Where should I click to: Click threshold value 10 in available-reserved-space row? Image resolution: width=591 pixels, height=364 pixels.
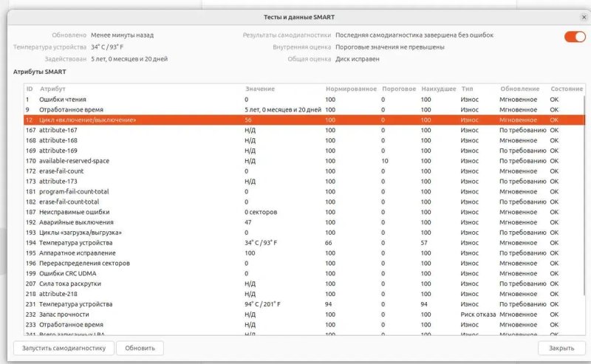[x=384, y=161]
